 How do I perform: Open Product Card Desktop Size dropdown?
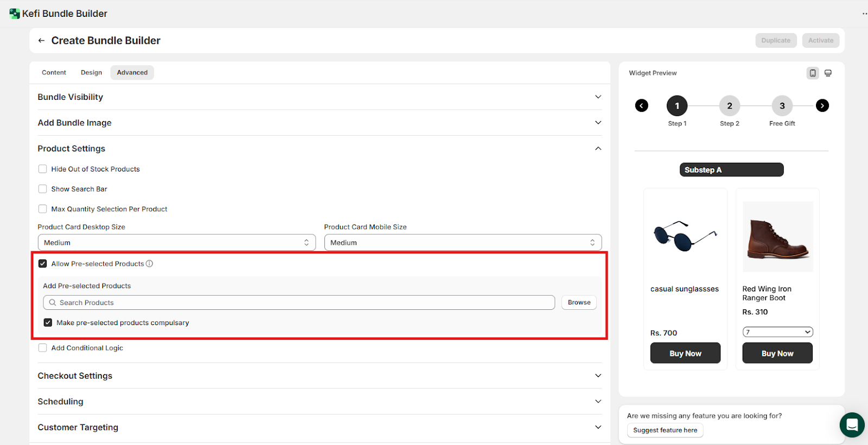176,243
